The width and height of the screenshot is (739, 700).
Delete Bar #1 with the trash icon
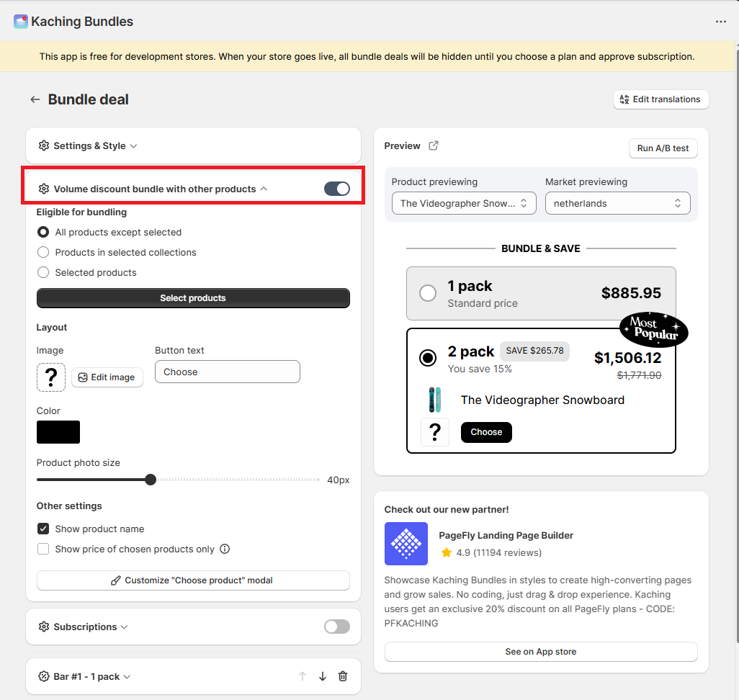(343, 676)
